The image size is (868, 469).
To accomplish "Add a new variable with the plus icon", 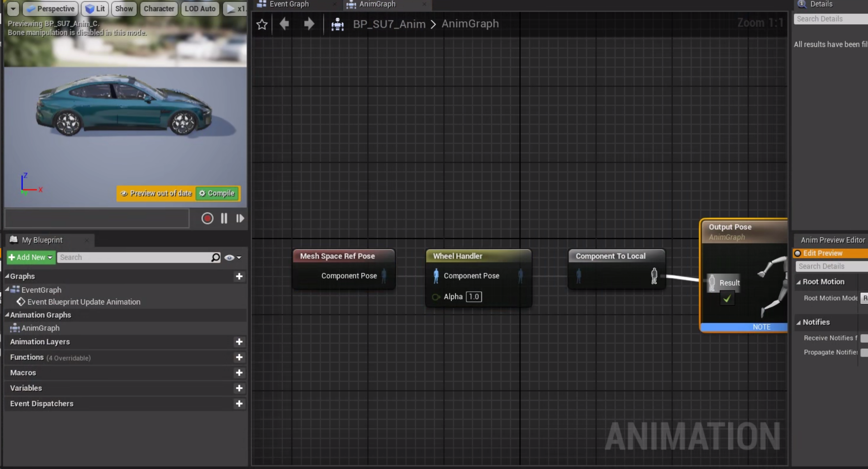I will (239, 388).
